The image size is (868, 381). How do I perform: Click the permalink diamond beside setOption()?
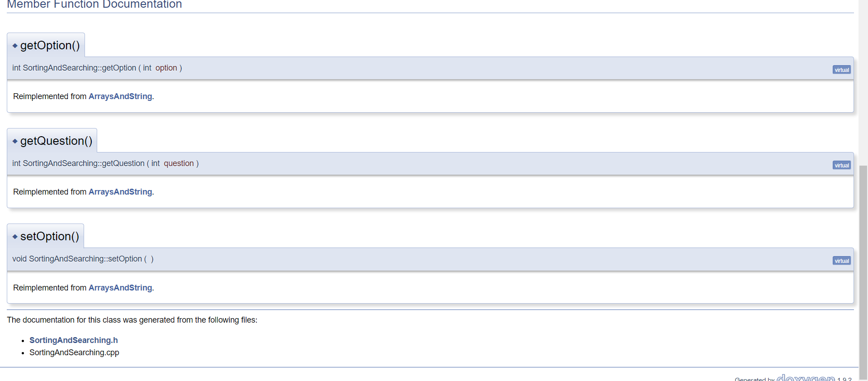click(x=15, y=237)
